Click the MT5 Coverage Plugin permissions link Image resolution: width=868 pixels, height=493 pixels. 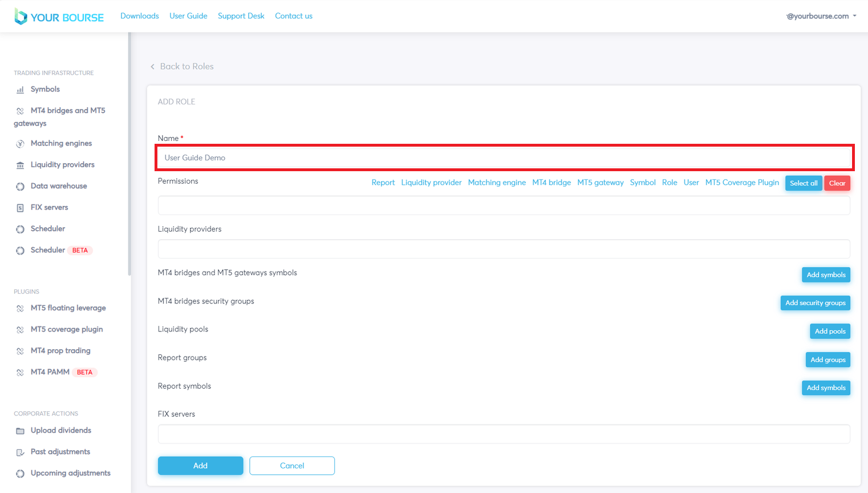tap(742, 183)
